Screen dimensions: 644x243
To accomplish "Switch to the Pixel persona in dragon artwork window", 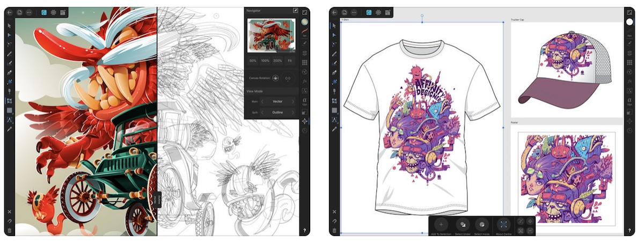I will (54, 11).
